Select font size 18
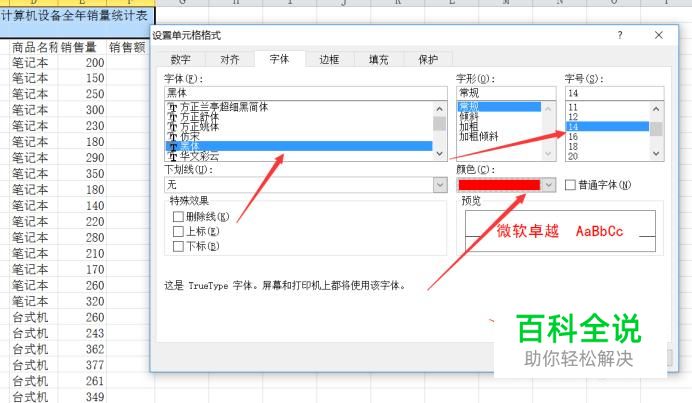The image size is (692, 403). (x=608, y=146)
